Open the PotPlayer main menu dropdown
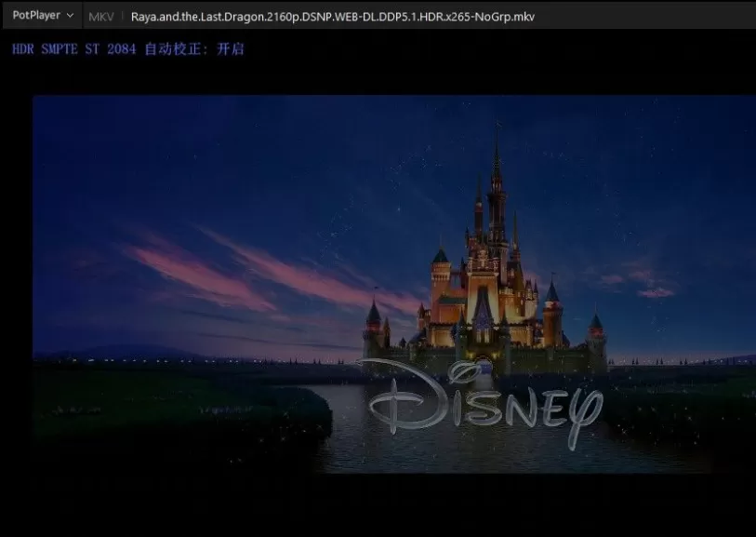The height and width of the screenshot is (537, 756). [43, 16]
